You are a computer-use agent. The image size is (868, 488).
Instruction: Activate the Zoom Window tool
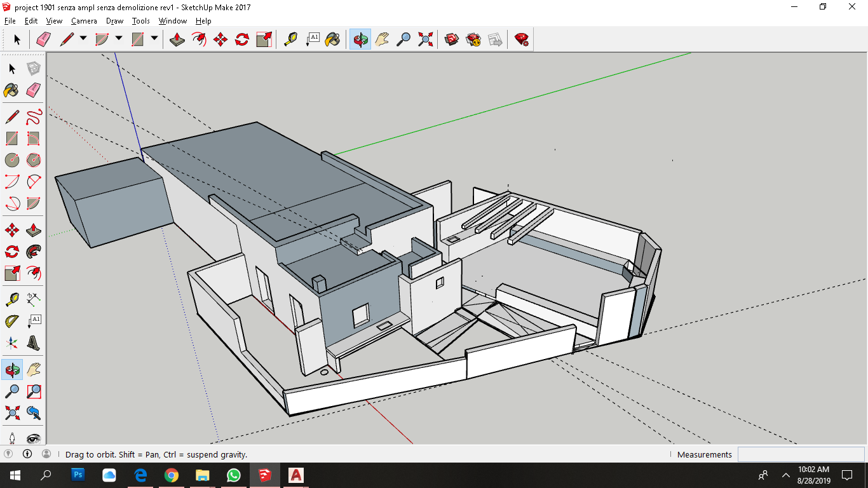(x=34, y=391)
